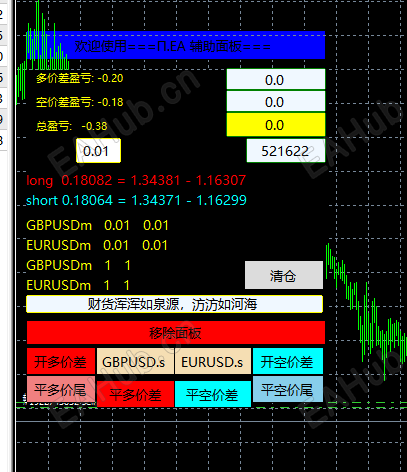Click the EURUSDm 1 1 row
The height and width of the screenshot is (472, 407).
click(x=78, y=286)
